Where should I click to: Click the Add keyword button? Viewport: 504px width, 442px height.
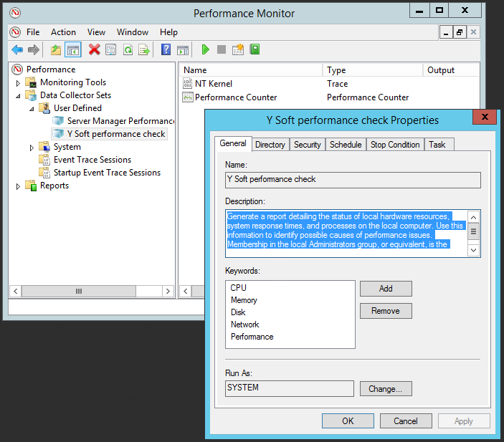[386, 289]
